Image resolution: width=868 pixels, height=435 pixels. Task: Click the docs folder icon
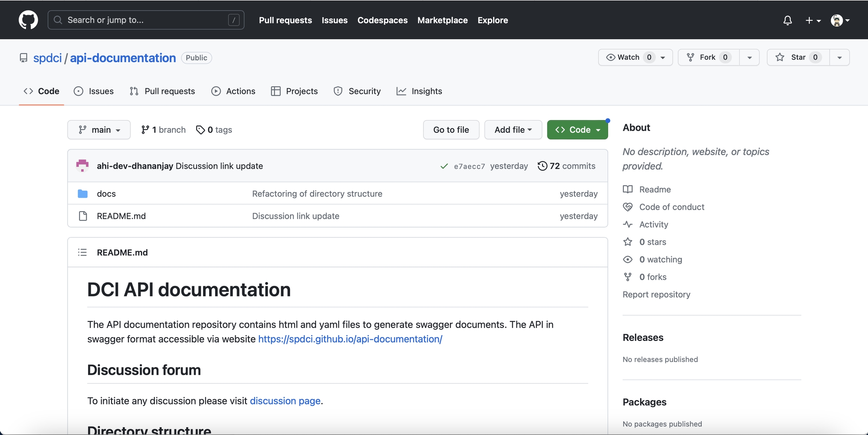point(83,194)
